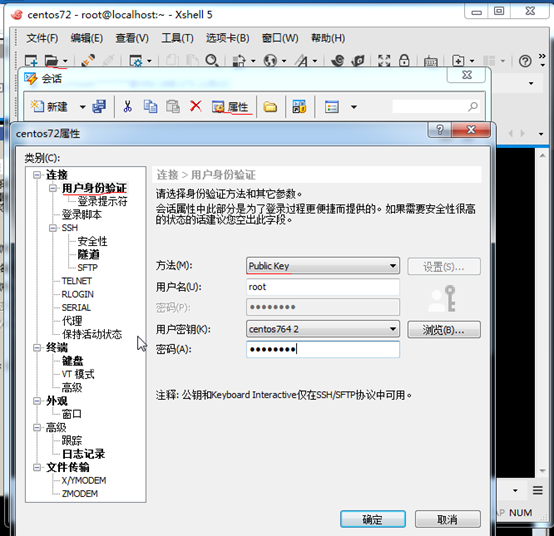This screenshot has height=536, width=554.
Task: Collapse the 外观 tree node
Action: [x=37, y=401]
